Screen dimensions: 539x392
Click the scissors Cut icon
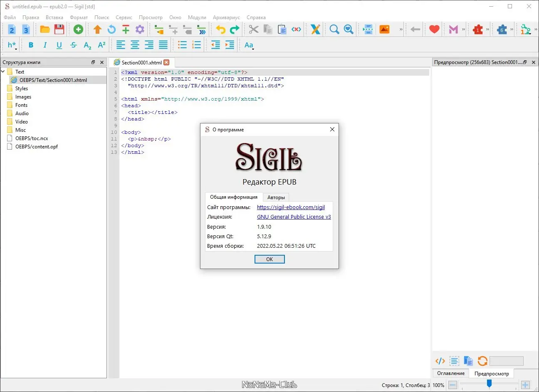253,30
